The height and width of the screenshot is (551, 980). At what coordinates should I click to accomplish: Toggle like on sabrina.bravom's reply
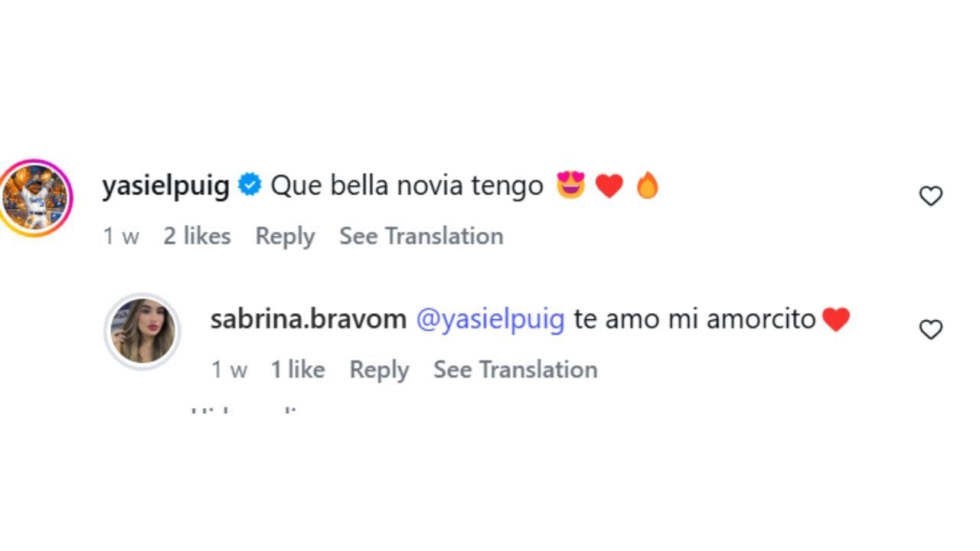click(930, 331)
